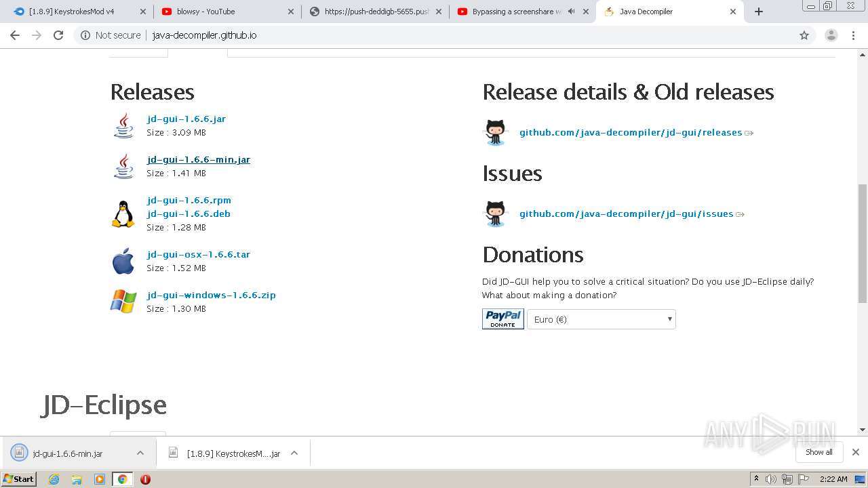Open a new tab with the plus button

759,12
